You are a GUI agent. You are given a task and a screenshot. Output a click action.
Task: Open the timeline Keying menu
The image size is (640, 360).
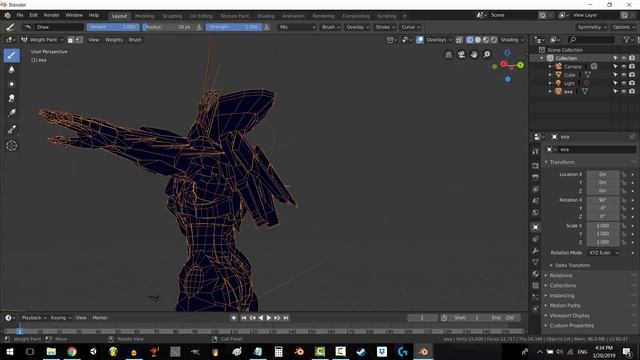[60, 318]
